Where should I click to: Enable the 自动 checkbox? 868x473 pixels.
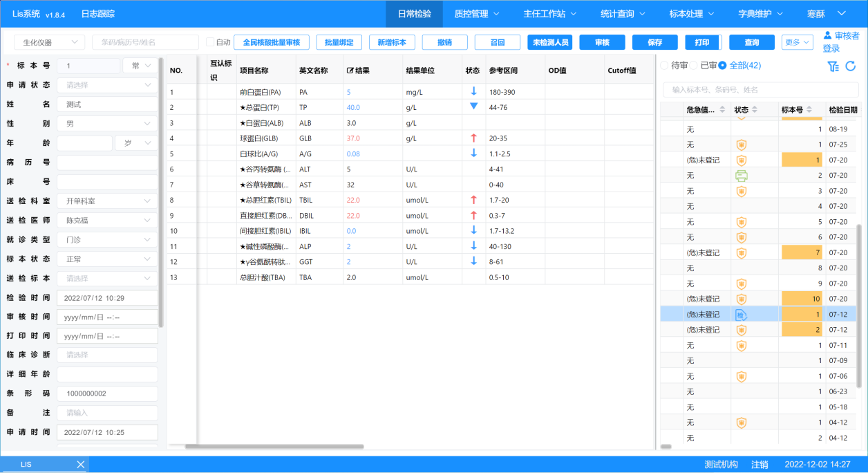[211, 42]
